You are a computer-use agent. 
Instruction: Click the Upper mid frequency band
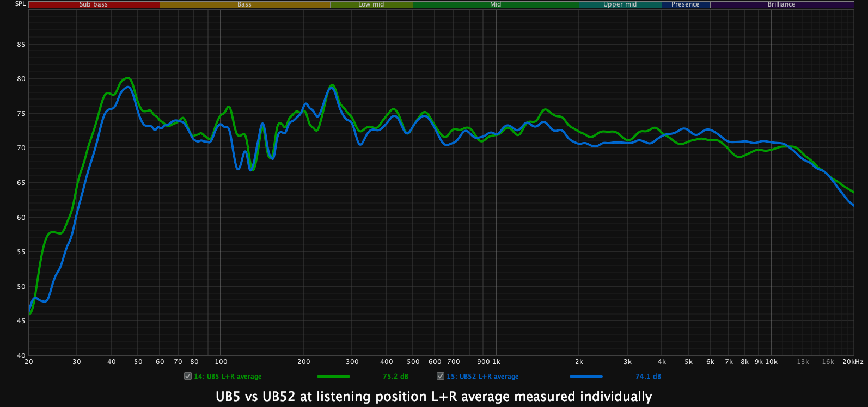point(620,4)
